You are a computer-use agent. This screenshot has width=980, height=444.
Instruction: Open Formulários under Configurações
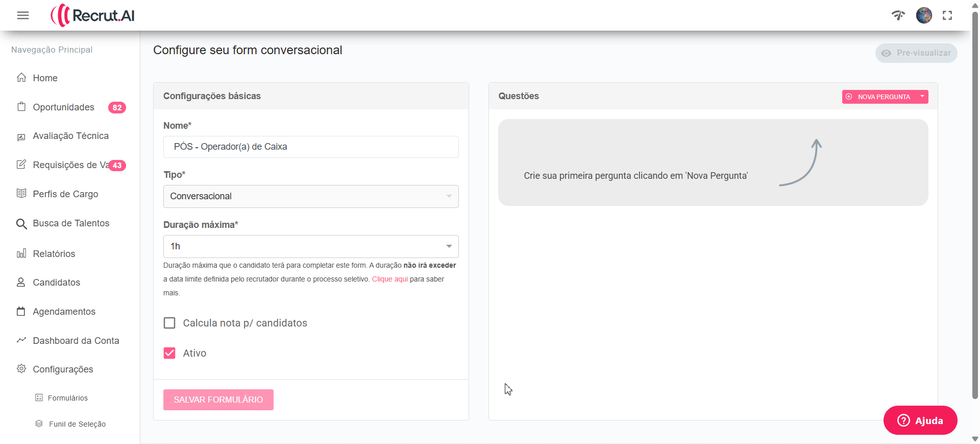[67, 398]
